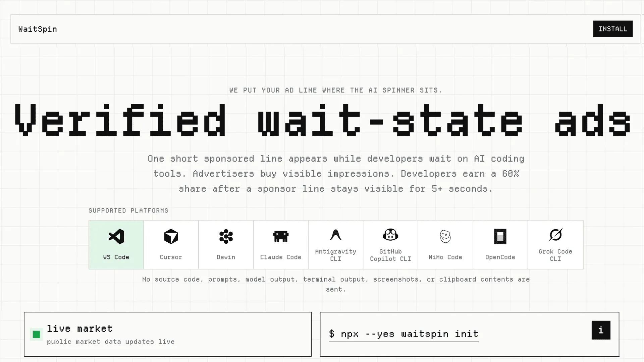644x362 pixels.
Task: Click the Antigravity CLI tab label
Action: coord(335,255)
